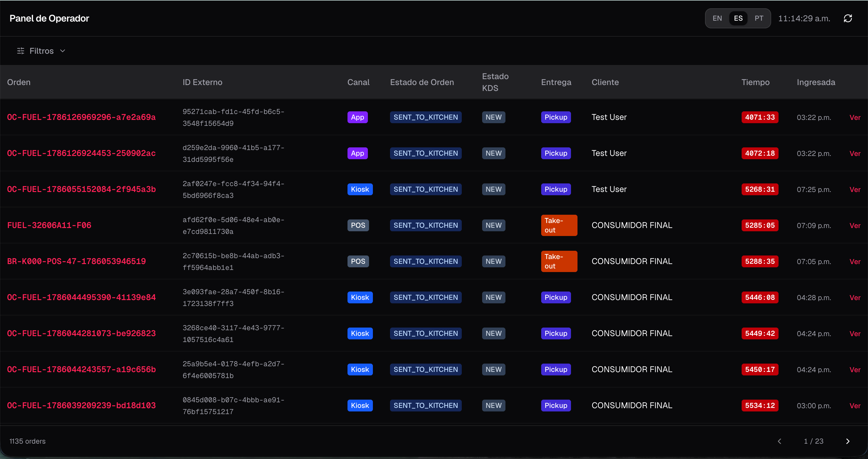Click the 03:00 p.m. entry time
Image resolution: width=868 pixels, height=459 pixels.
coord(814,406)
